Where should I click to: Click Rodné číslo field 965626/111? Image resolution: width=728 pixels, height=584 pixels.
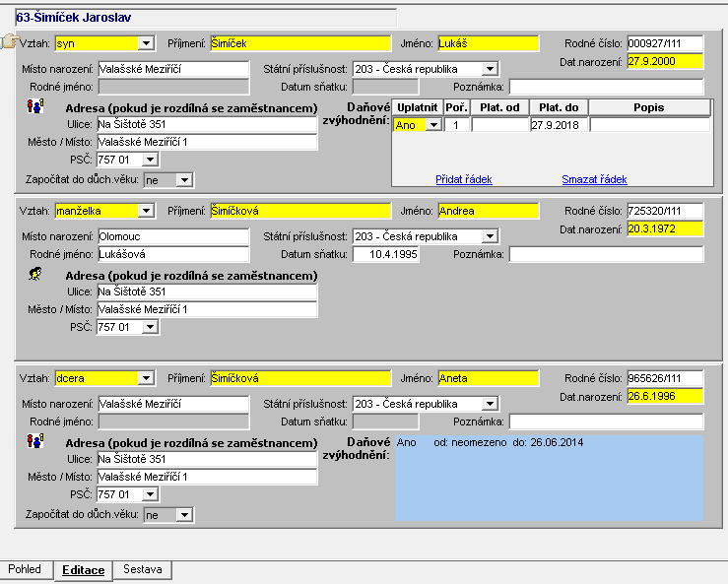click(x=665, y=379)
